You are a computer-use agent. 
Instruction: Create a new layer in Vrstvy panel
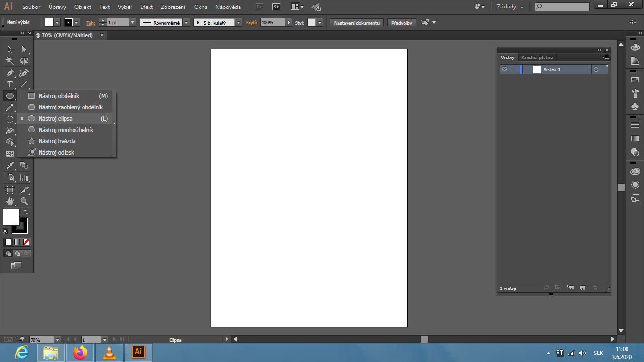coord(582,288)
